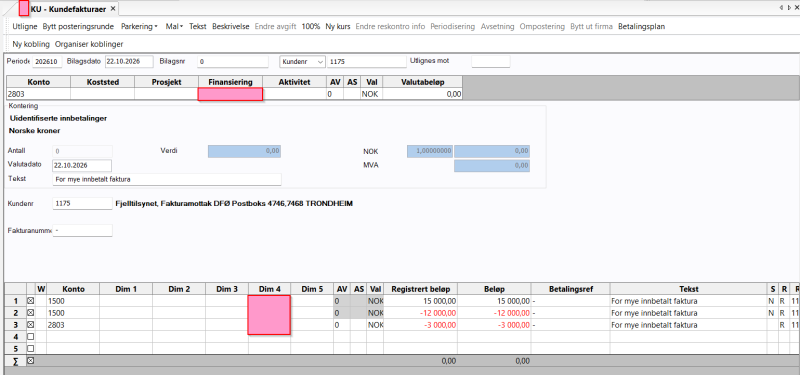The height and width of the screenshot is (375, 800).
Task: Click the Val cell NOK in upper grid
Action: tap(371, 94)
